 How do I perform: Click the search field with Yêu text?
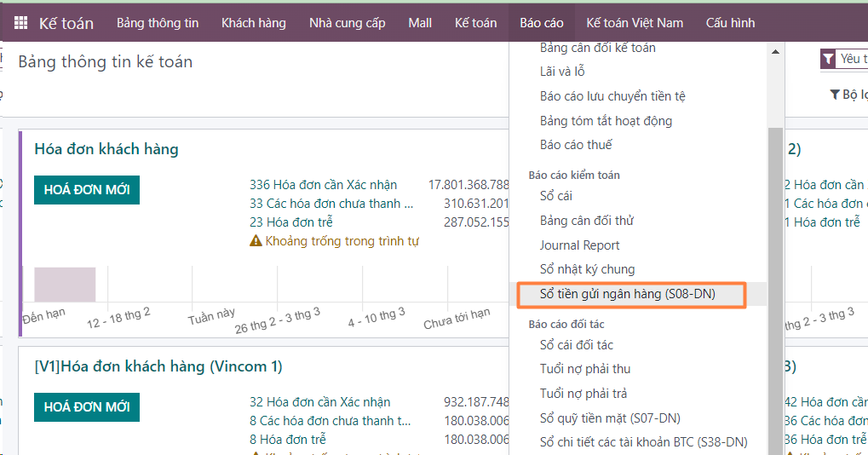[x=853, y=59]
